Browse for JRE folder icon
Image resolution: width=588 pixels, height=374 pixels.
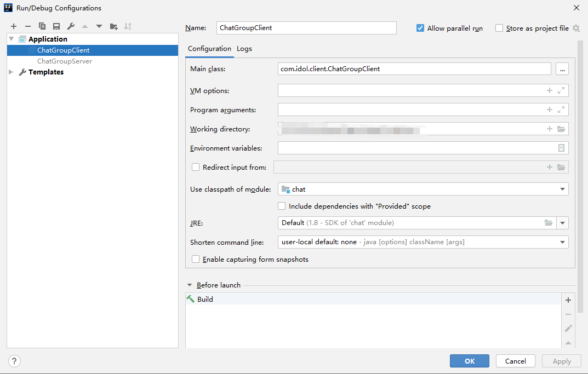[x=549, y=223]
